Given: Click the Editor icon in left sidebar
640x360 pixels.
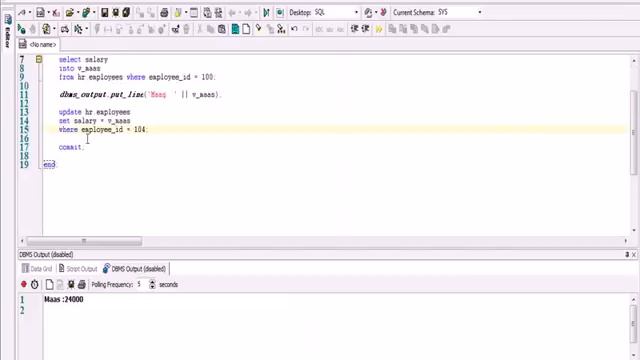Looking at the screenshot, I should tap(7, 19).
